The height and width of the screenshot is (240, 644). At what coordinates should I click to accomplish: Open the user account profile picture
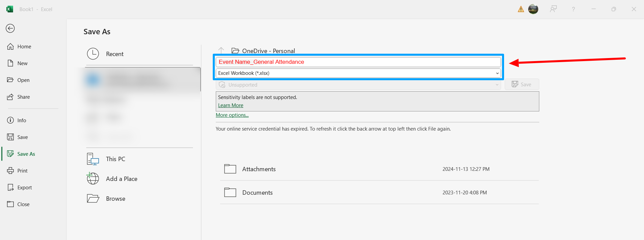click(x=533, y=9)
